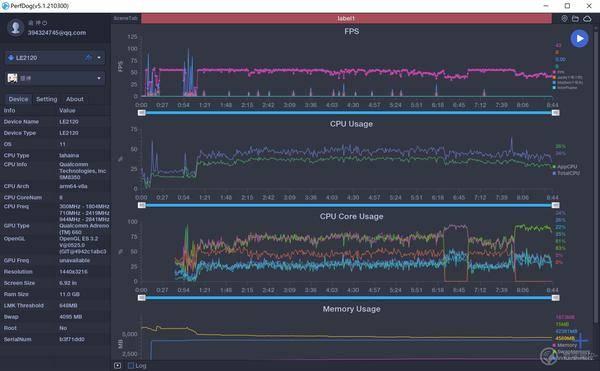Select the GPU Type row label
Screen dimensions: 600x371
click(x=16, y=226)
